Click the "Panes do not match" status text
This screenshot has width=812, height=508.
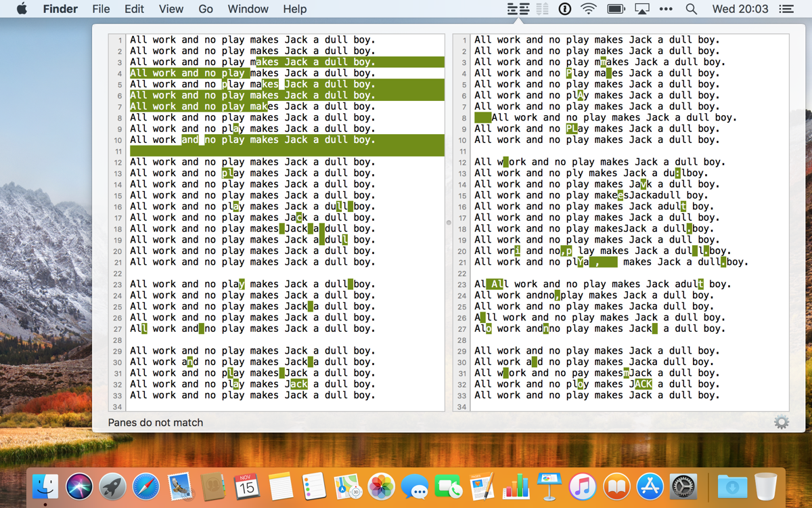(x=156, y=423)
